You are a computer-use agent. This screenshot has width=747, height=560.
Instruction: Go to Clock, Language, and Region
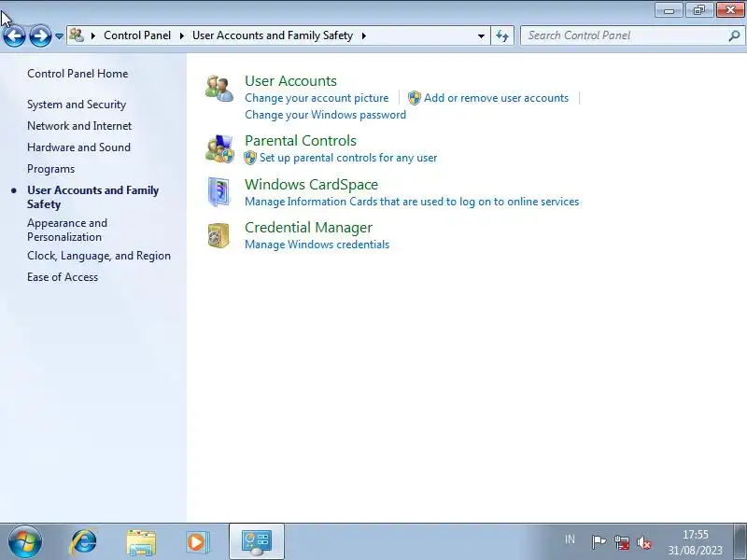point(99,256)
